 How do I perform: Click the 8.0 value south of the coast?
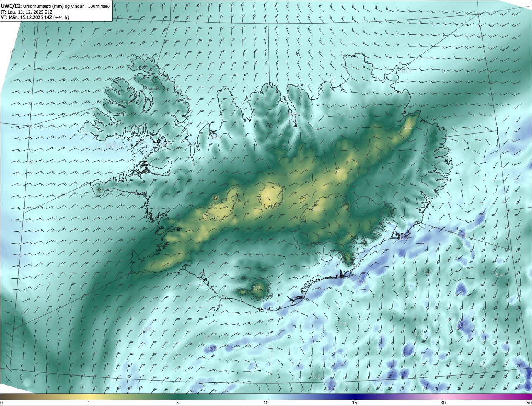click(207, 338)
